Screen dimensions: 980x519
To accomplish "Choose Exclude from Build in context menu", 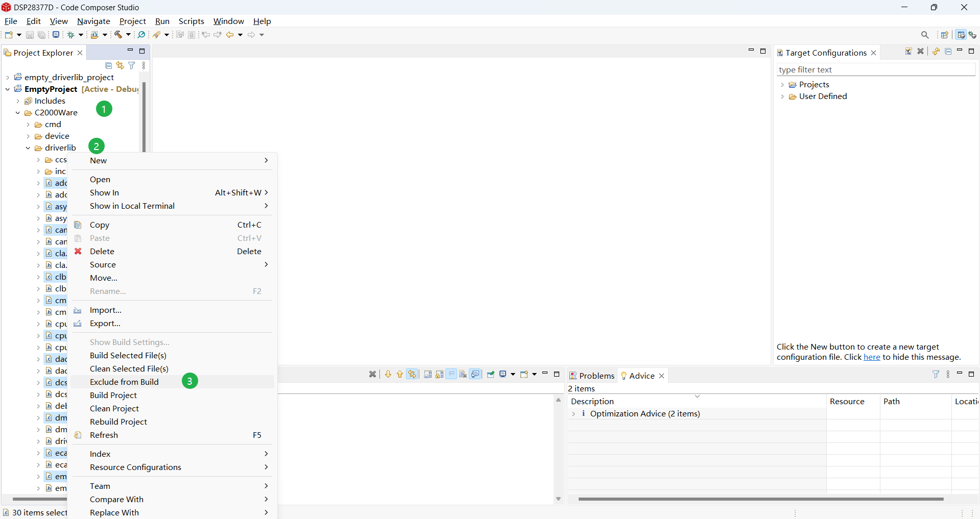I will tap(124, 382).
